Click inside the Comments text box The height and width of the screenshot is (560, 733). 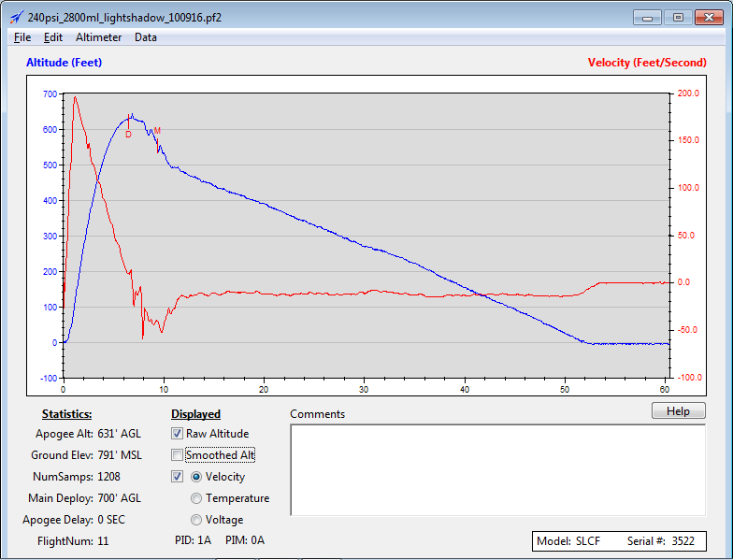point(497,469)
